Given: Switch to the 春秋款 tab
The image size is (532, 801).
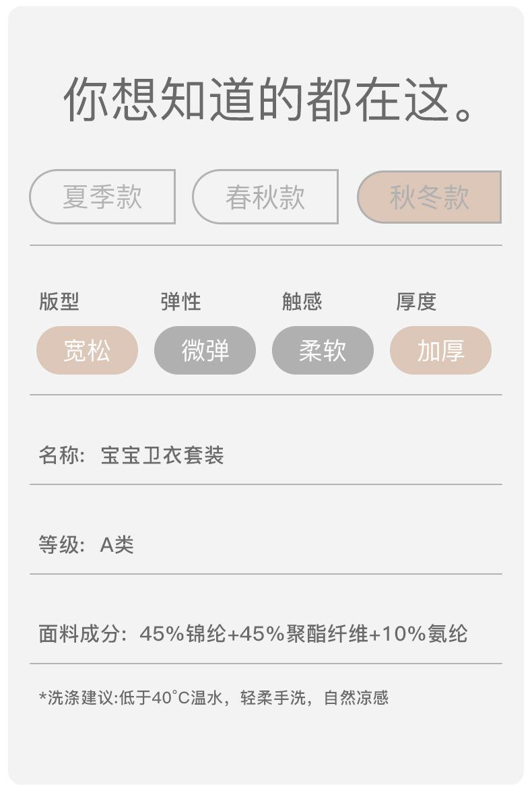Looking at the screenshot, I should click(265, 197).
